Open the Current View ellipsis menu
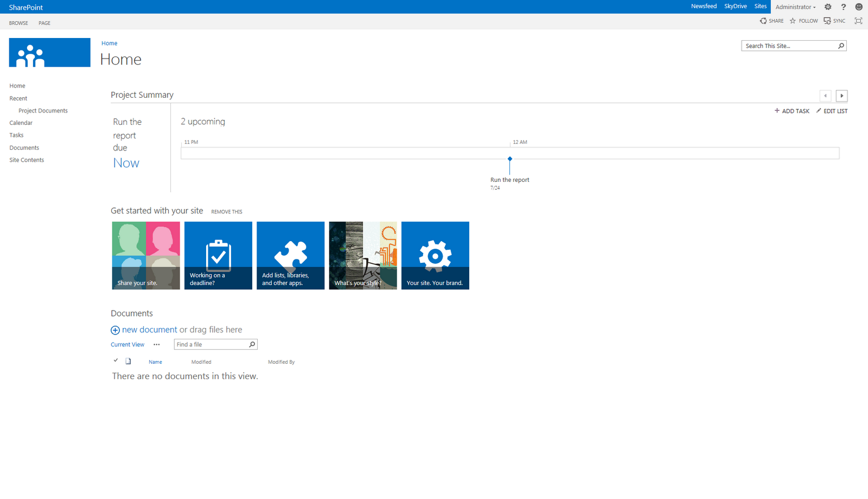Viewport: 868px width, 499px height. pos(157,344)
